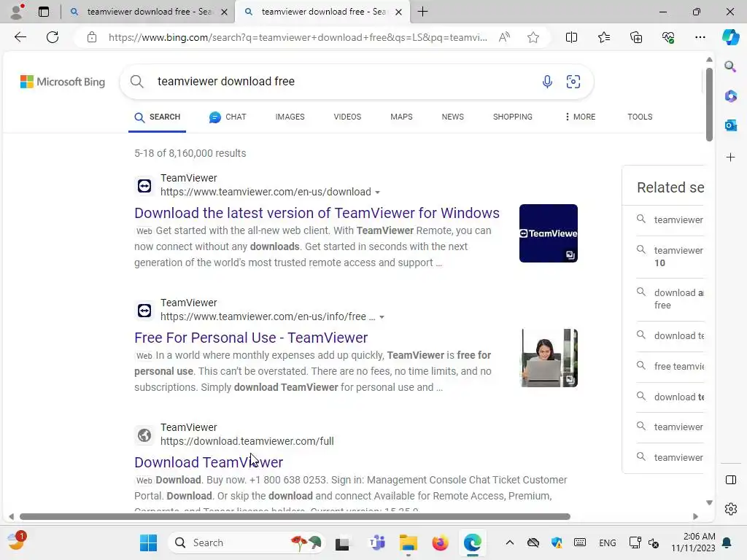This screenshot has width=747, height=560.
Task: Go to Microsoft Bing home logo
Action: [x=63, y=82]
